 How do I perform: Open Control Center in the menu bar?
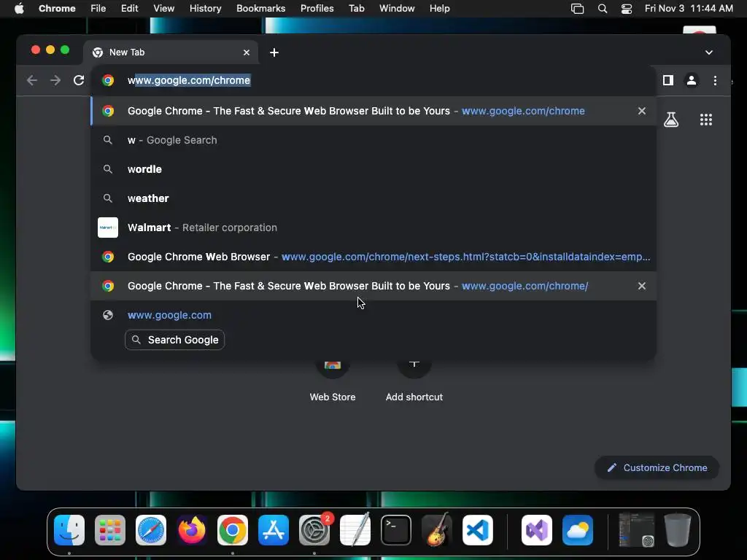[x=627, y=9]
